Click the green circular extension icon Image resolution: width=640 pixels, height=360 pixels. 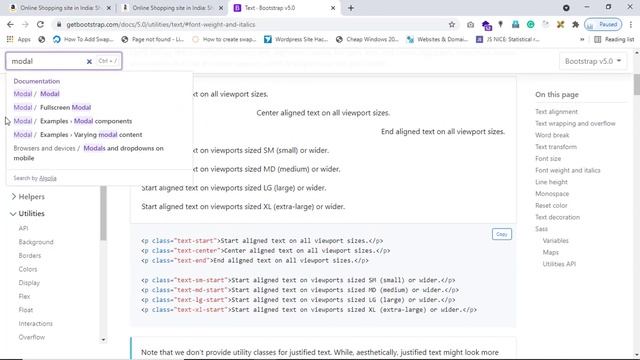530,24
